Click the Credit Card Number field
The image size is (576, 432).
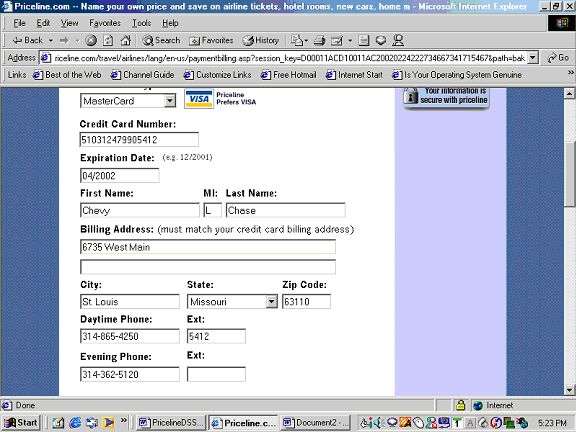pos(139,140)
